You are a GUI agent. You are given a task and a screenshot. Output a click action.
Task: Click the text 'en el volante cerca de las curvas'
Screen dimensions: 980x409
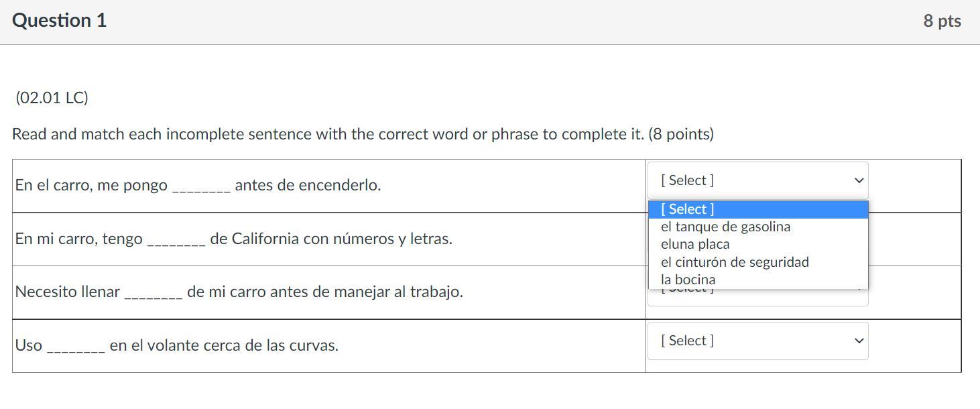click(x=224, y=345)
